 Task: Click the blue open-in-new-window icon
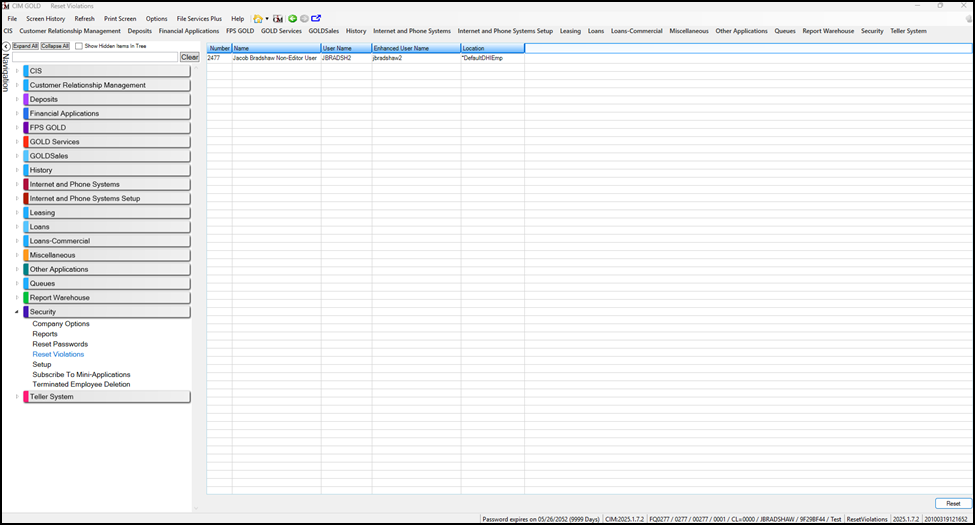[316, 19]
